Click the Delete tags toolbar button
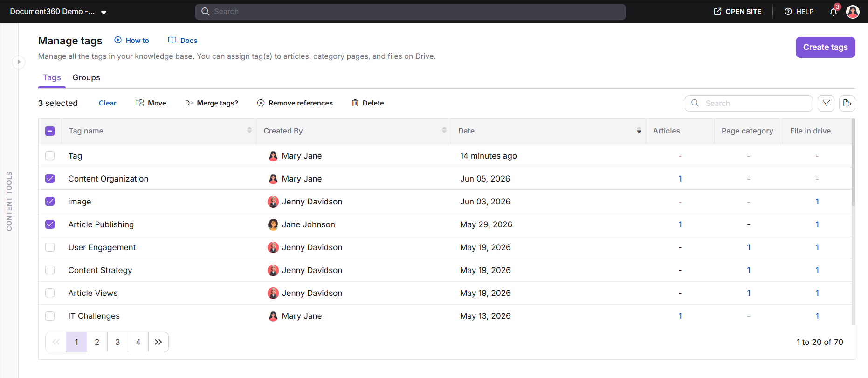The width and height of the screenshot is (868, 378). pyautogui.click(x=368, y=103)
